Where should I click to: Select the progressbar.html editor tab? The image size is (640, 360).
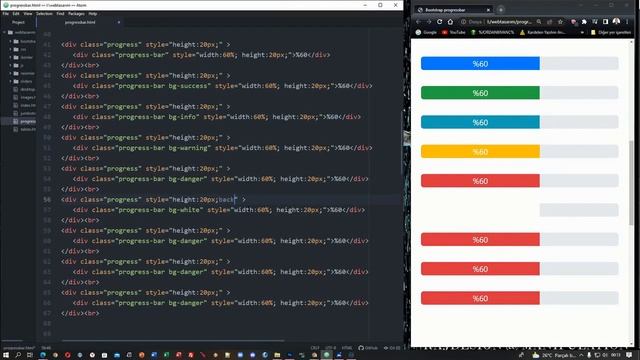[80, 22]
